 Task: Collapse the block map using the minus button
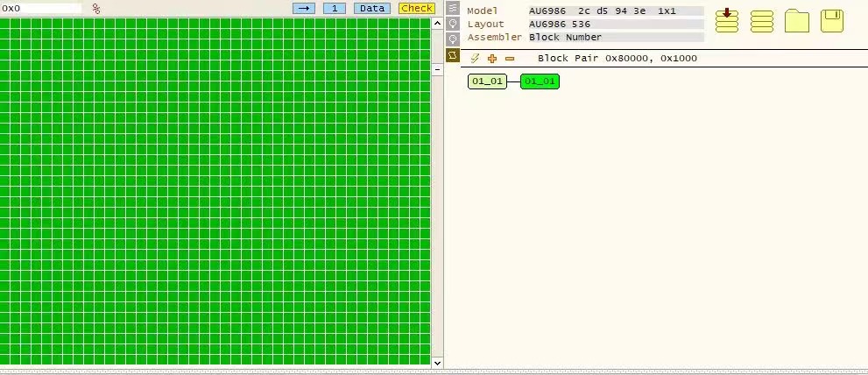(x=438, y=69)
